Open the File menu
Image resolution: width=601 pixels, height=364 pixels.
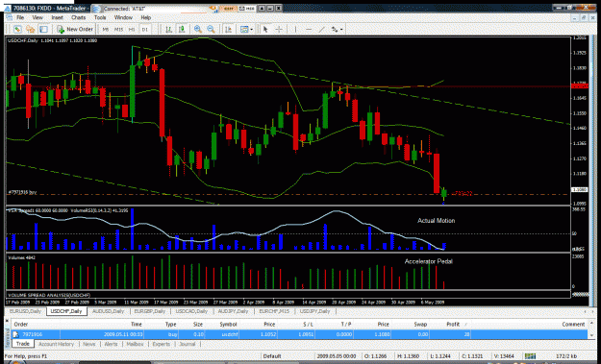pyautogui.click(x=20, y=17)
